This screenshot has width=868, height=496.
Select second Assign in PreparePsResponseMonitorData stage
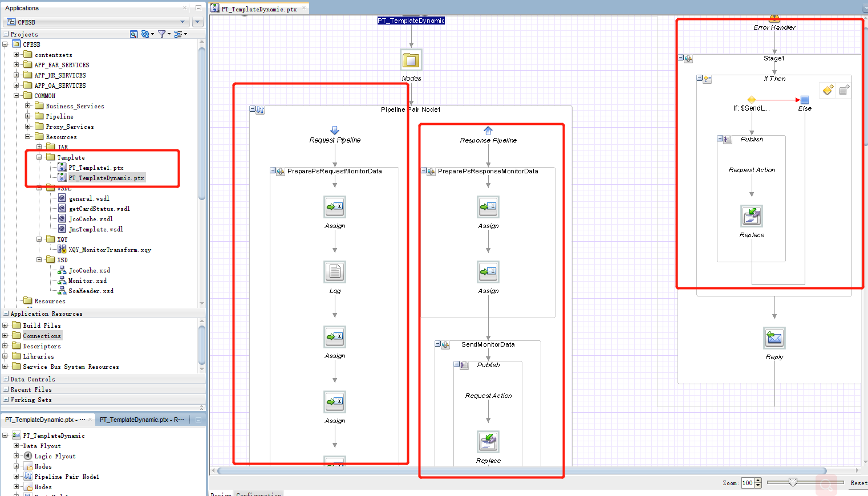click(x=488, y=271)
